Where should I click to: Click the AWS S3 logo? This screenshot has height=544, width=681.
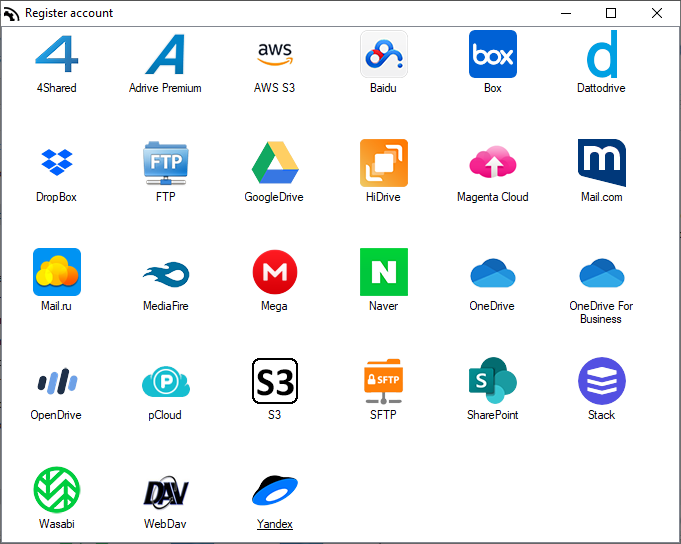click(x=274, y=54)
